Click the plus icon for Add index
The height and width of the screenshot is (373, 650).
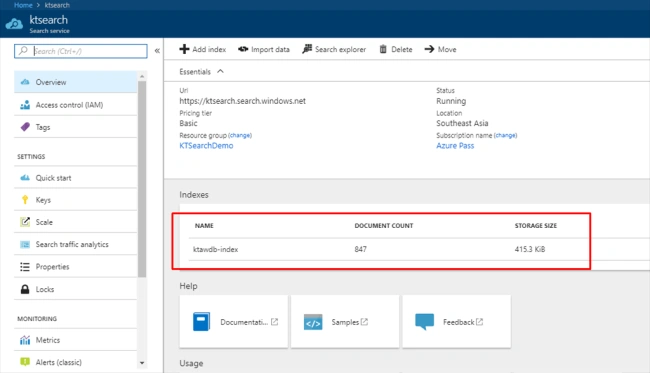[x=184, y=49]
